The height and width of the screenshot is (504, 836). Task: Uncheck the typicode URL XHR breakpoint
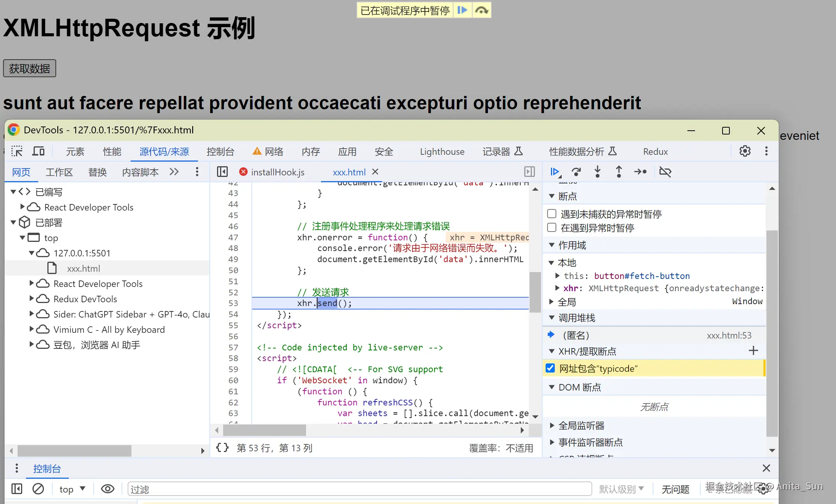[x=550, y=368]
